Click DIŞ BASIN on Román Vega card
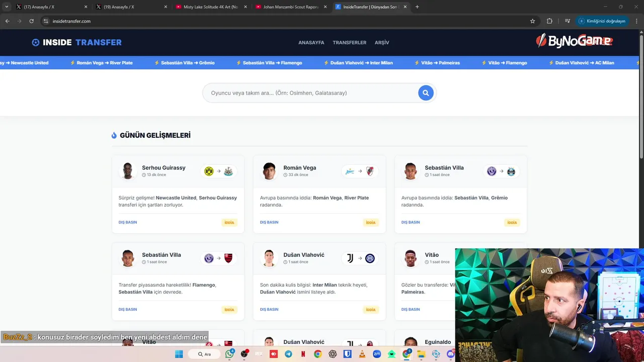This screenshot has height=362, width=644. pyautogui.click(x=269, y=222)
